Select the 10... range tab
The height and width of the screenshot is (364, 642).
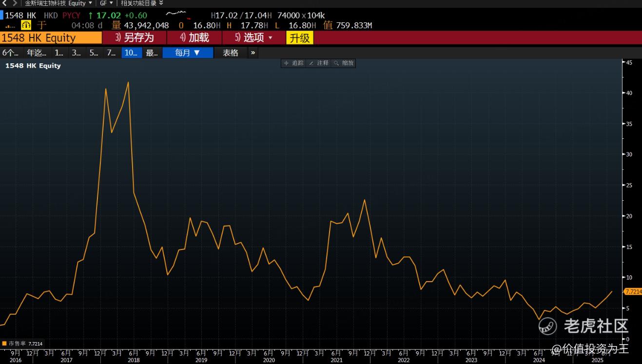point(132,53)
